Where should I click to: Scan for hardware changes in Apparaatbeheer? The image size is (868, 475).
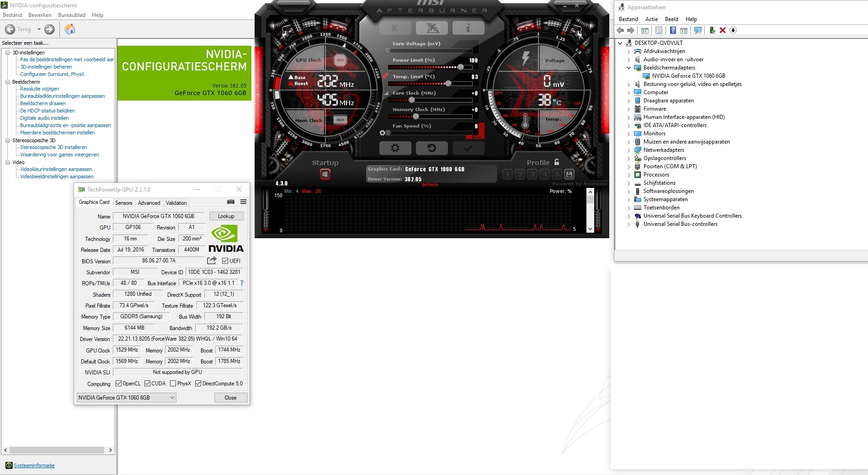pos(698,31)
